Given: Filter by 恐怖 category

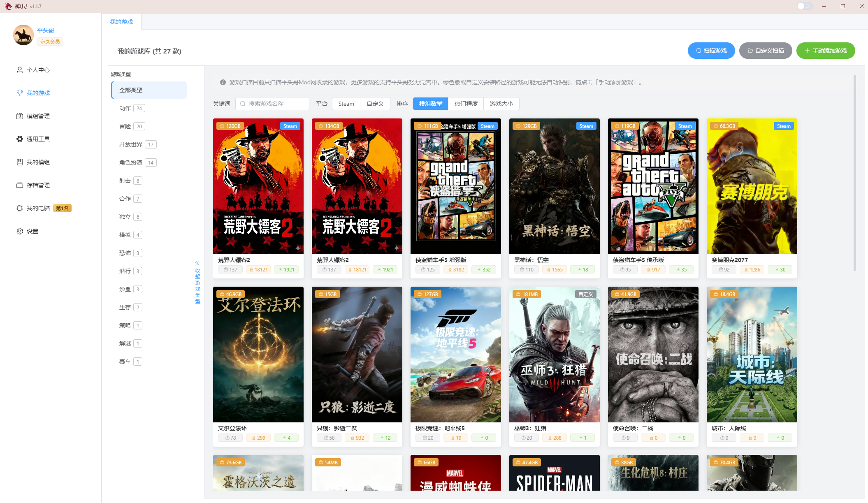Looking at the screenshot, I should pyautogui.click(x=131, y=253).
